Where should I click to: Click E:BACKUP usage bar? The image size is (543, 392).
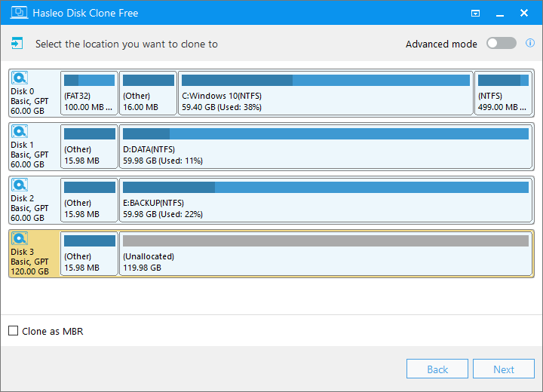point(326,188)
